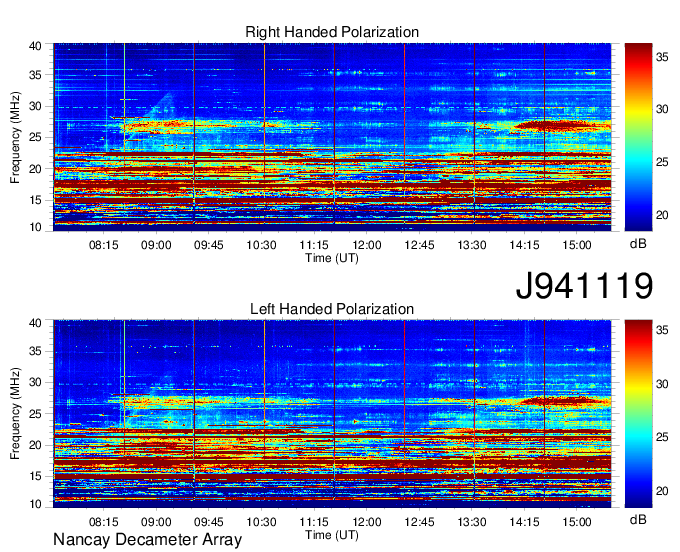Click the 10:30 time tick under the top plot
The height and width of the screenshot is (552, 680).
[262, 245]
